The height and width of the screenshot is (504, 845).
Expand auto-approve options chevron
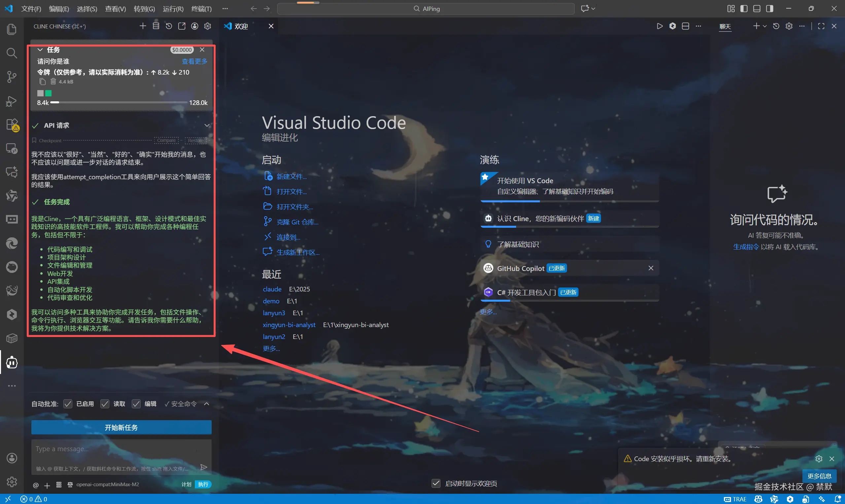pos(207,404)
